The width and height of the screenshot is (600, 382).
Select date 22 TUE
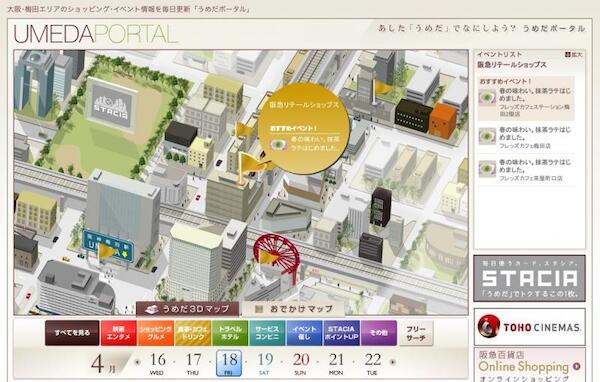(372, 363)
